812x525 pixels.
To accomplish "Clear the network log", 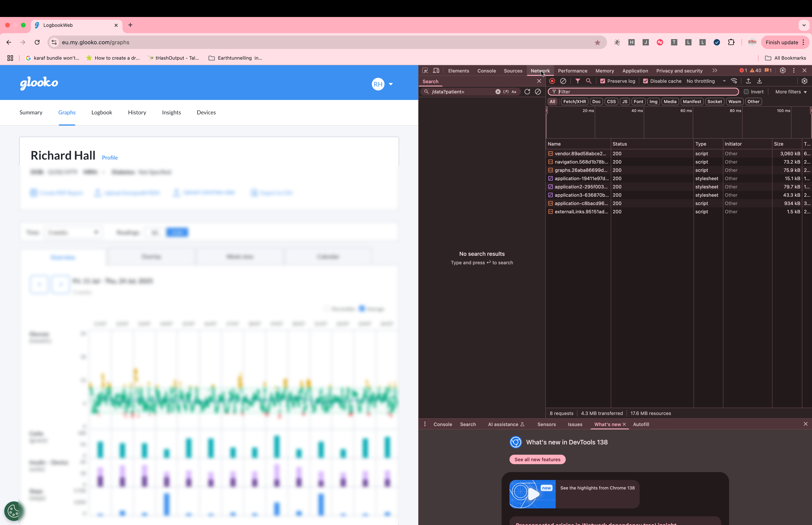I will [563, 81].
